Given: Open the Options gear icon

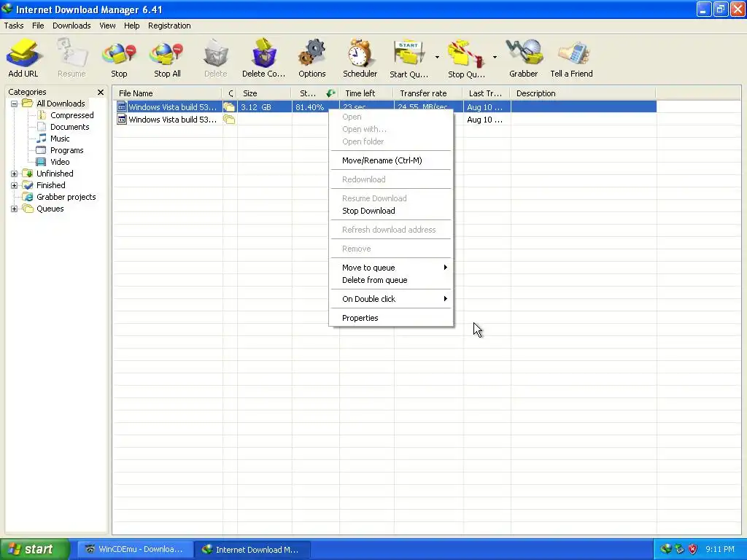Looking at the screenshot, I should click(312, 58).
